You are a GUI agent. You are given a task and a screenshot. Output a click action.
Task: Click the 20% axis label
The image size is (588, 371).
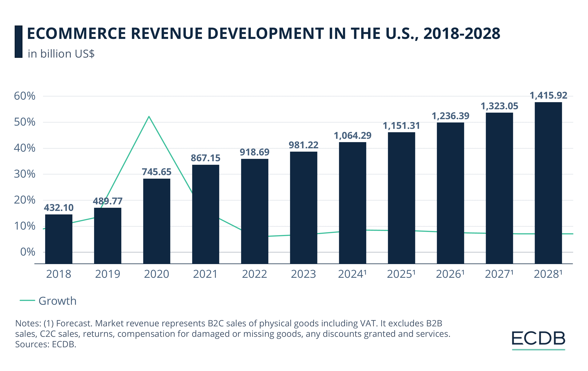(x=25, y=200)
